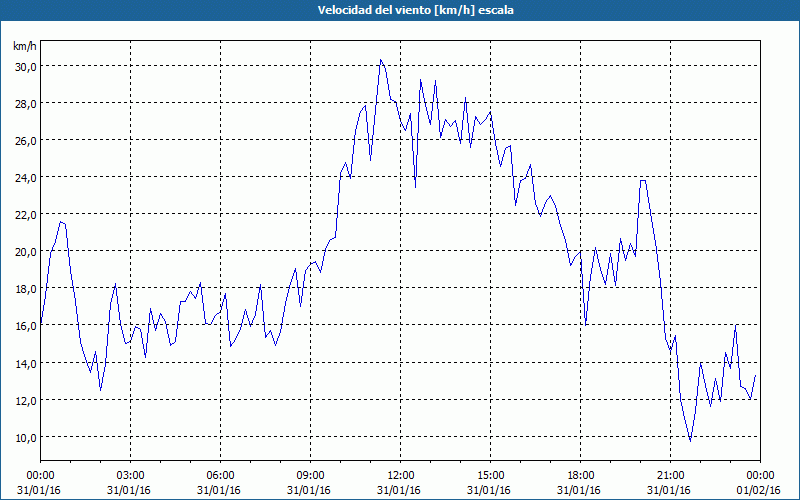Click the 01/02/16 date label
The image size is (800, 500).
[x=759, y=490]
